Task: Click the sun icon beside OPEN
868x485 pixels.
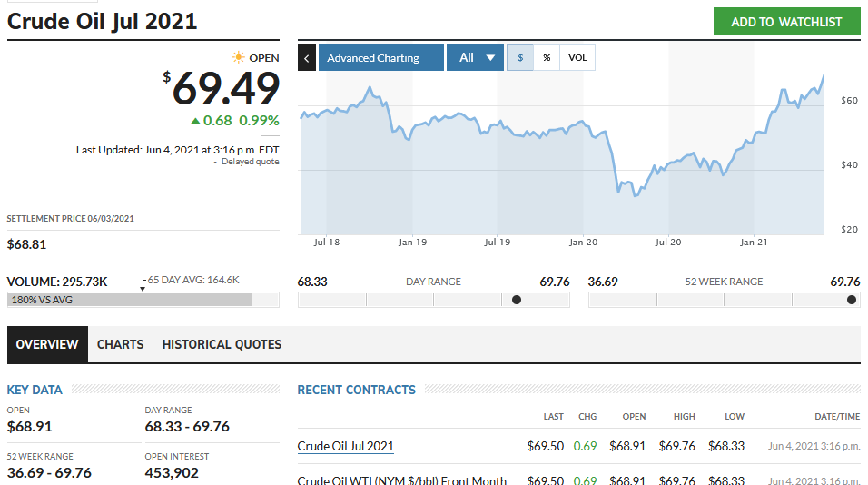Action: (x=239, y=57)
